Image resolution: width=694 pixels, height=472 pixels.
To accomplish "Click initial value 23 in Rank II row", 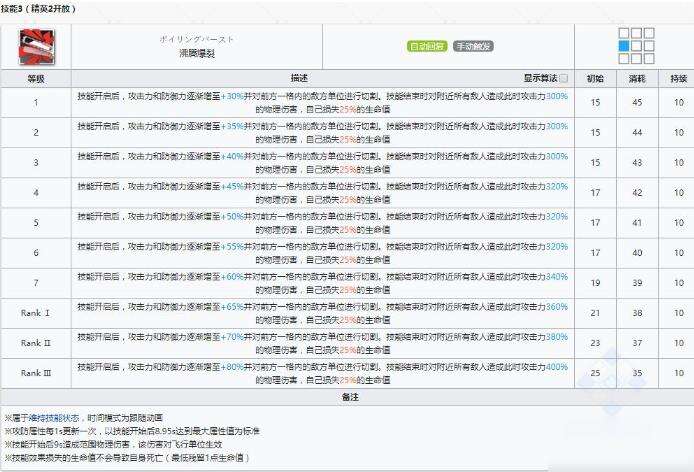I will (x=595, y=343).
